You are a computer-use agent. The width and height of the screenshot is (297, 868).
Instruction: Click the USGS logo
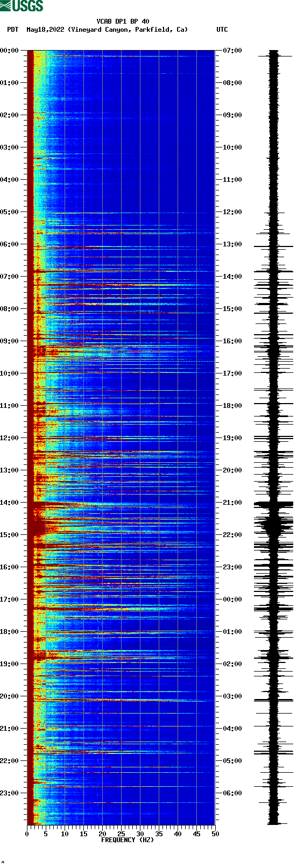[x=22, y=6]
